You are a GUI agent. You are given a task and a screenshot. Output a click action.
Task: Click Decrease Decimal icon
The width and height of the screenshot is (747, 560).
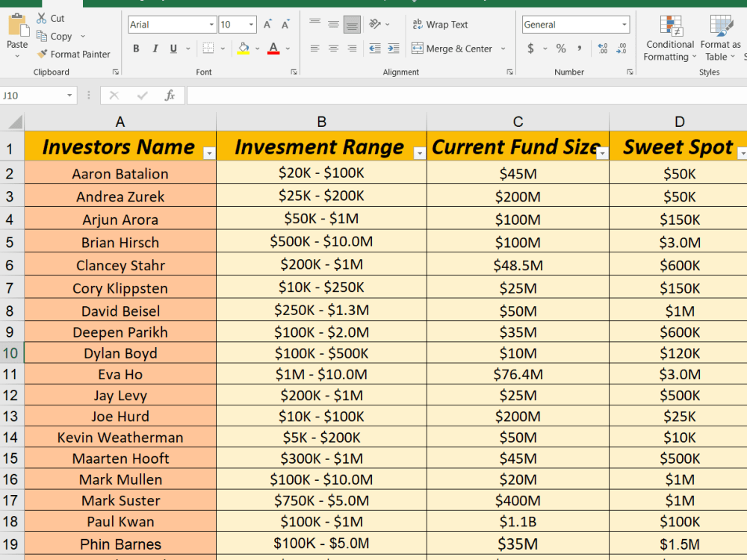tap(622, 48)
